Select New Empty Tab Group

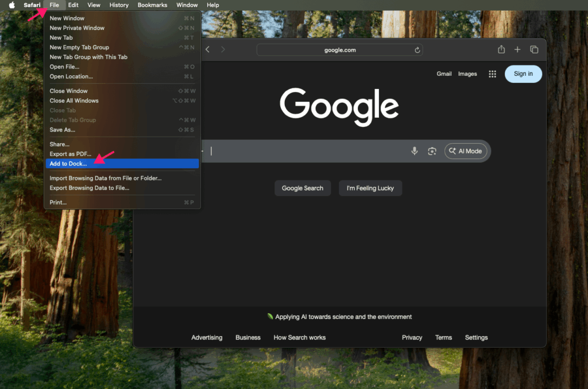pos(122,47)
